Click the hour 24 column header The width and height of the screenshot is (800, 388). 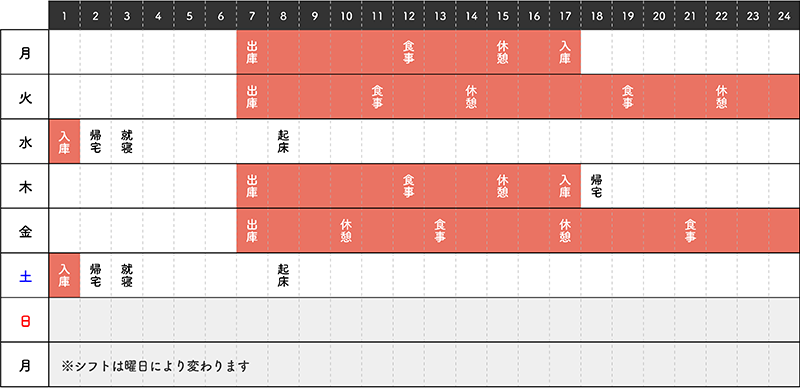point(784,16)
